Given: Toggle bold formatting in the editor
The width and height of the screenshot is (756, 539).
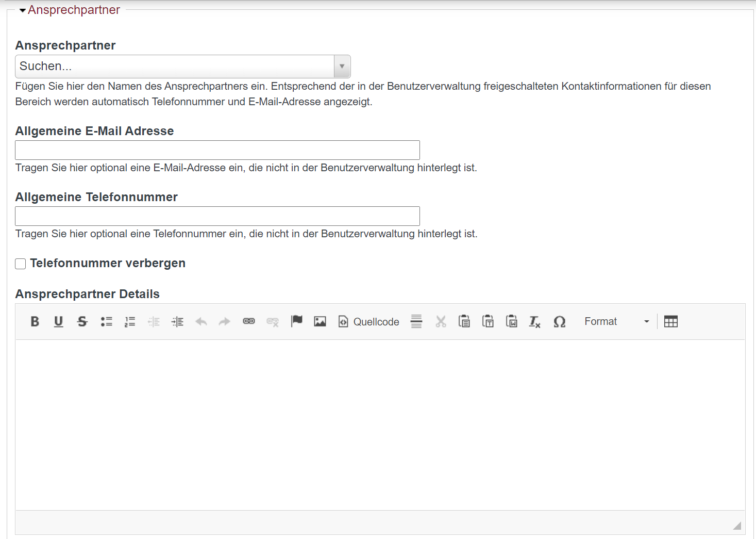Looking at the screenshot, I should tap(35, 322).
